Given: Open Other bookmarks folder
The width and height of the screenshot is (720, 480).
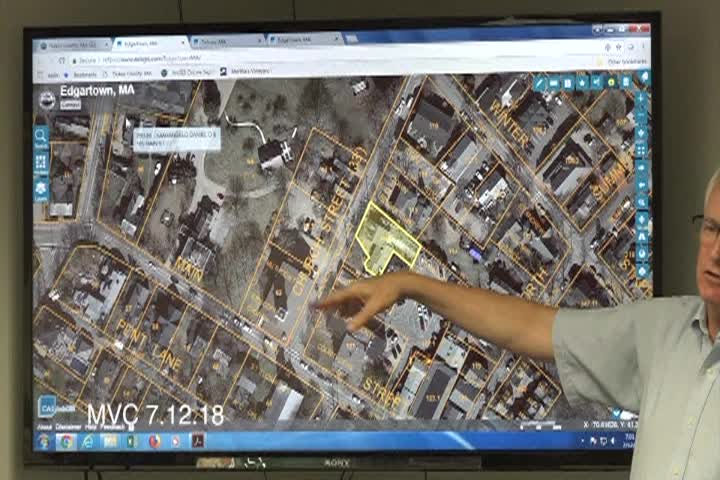Looking at the screenshot, I should point(622,62).
